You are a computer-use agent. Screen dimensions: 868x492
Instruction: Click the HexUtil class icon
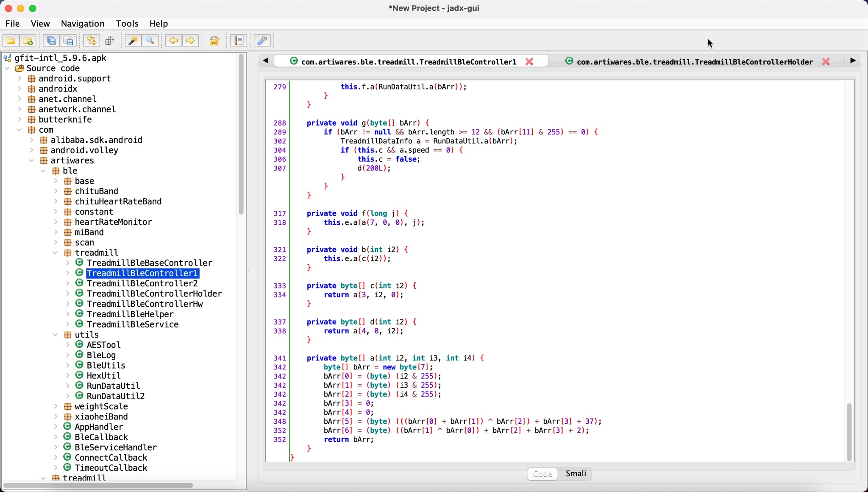79,375
